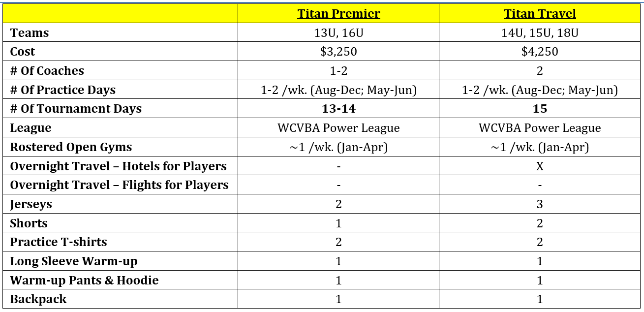This screenshot has height=312, width=644.
Task: Click the Jerseys row label
Action: point(31,204)
